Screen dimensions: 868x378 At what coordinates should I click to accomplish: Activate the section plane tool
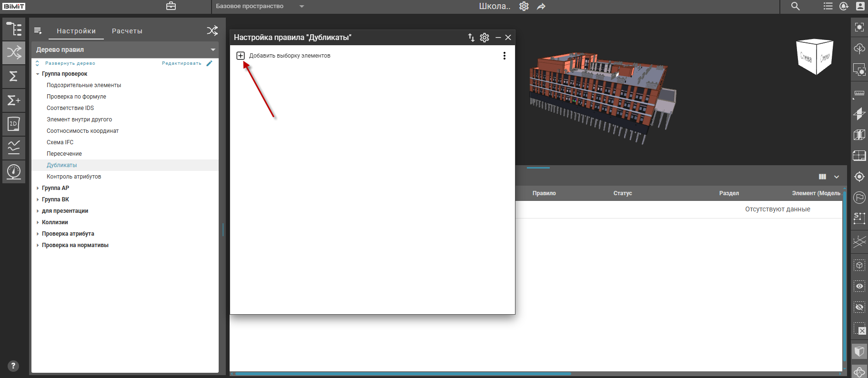point(859,114)
